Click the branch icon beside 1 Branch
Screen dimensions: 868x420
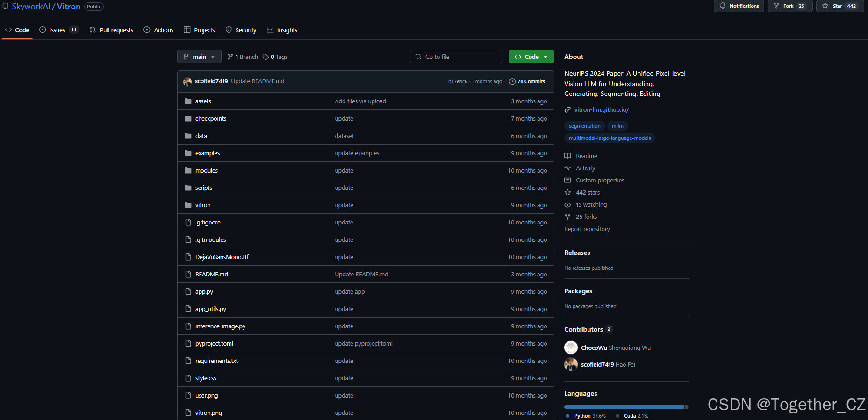tap(230, 57)
